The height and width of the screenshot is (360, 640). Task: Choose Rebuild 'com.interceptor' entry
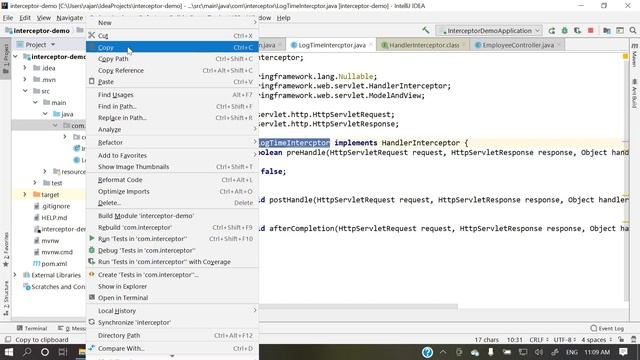[x=172, y=227]
